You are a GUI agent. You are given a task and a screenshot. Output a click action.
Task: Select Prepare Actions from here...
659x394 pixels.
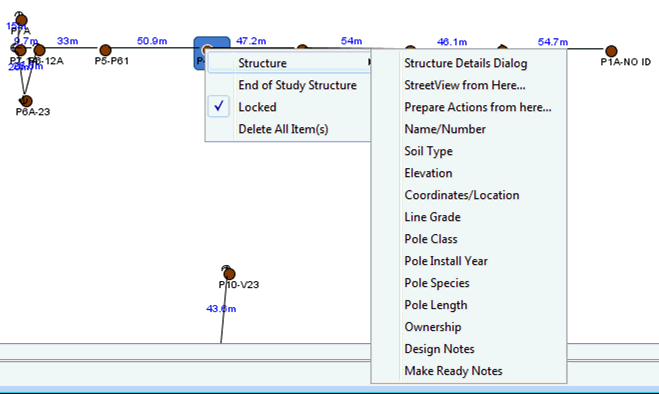(477, 107)
